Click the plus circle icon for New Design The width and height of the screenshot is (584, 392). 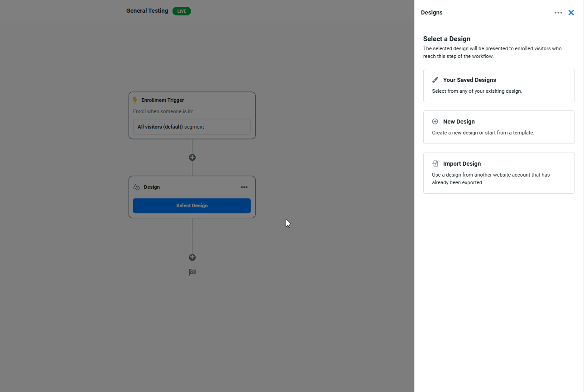point(435,122)
